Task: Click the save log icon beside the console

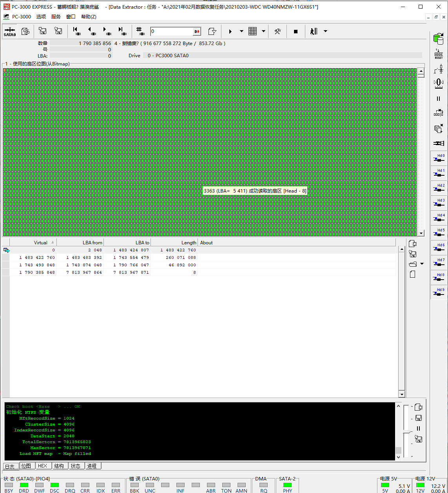Action: pos(419,418)
